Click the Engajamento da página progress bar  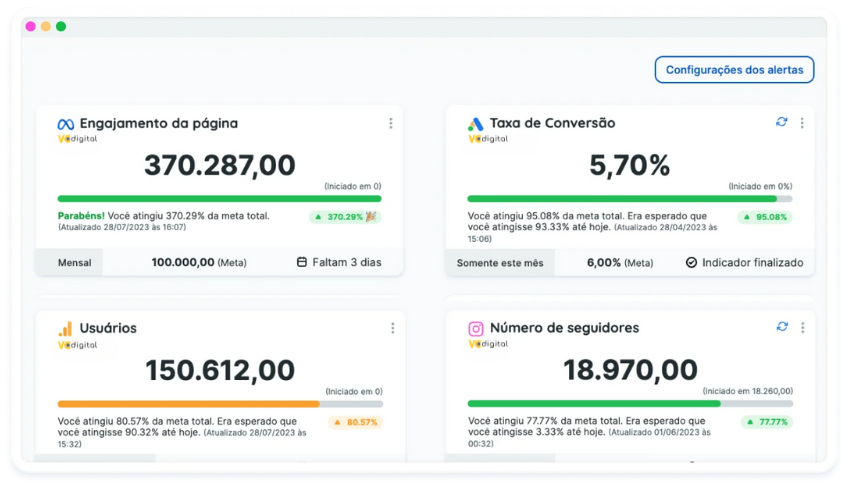(x=220, y=199)
